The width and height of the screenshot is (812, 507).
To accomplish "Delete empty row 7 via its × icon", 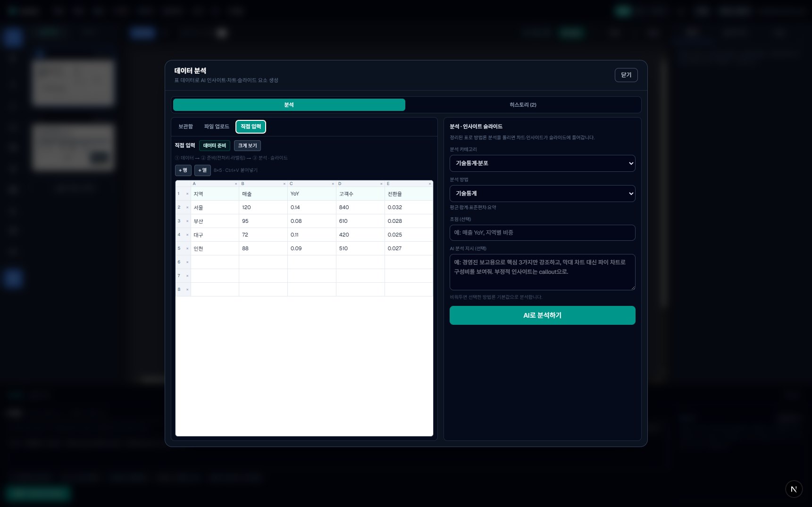I will click(x=187, y=276).
